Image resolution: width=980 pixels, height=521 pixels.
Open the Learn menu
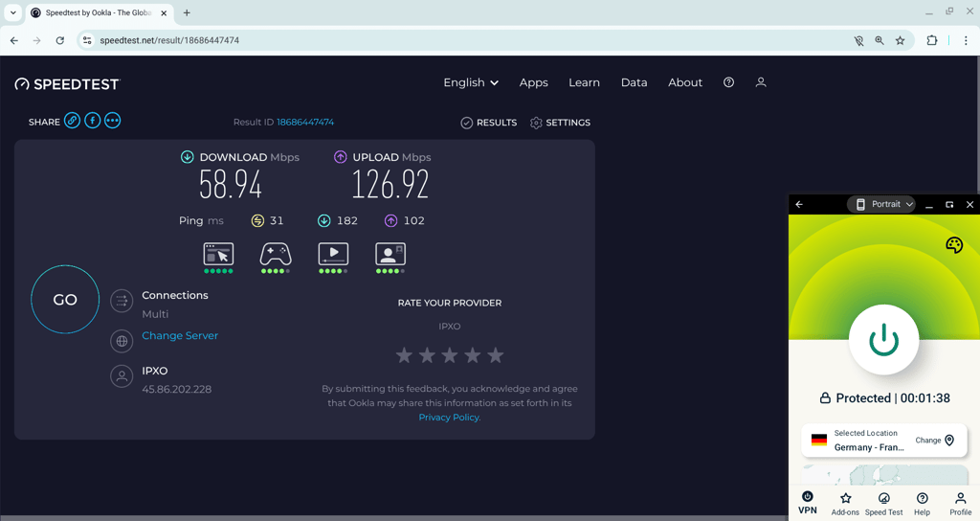[x=585, y=82]
